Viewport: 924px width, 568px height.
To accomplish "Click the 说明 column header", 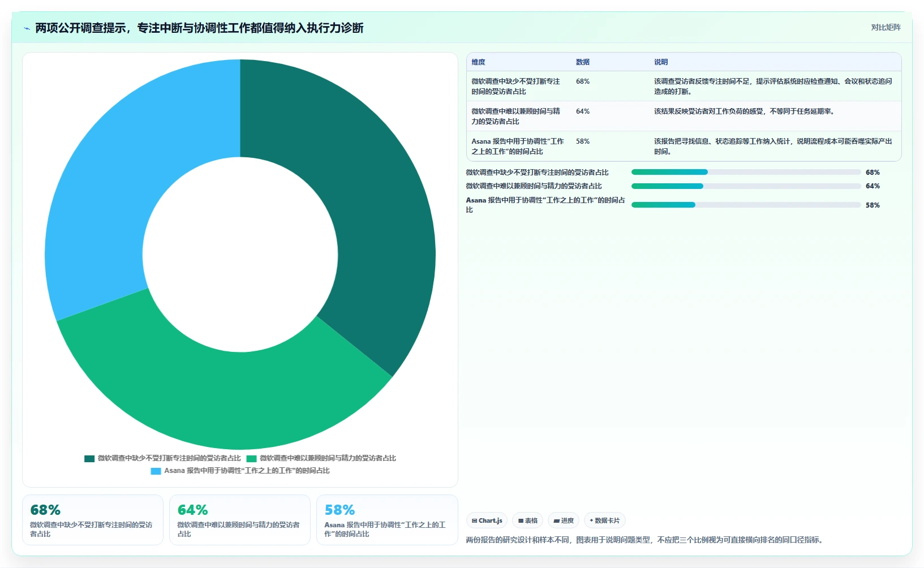I will pyautogui.click(x=661, y=62).
